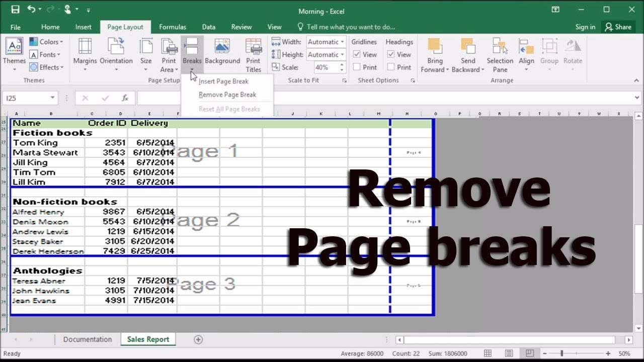Open the Themes gallery button

click(x=14, y=54)
